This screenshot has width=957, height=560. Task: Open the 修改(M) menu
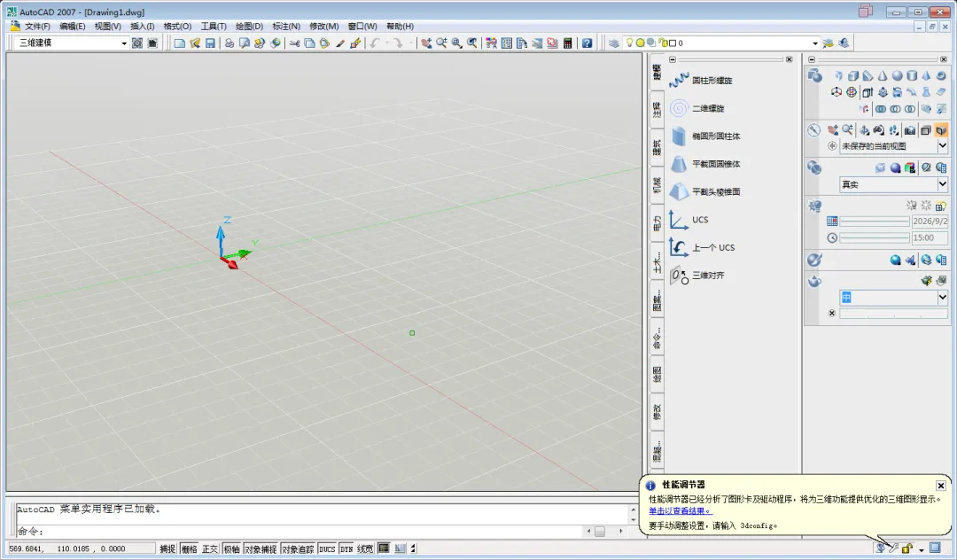pos(324,27)
